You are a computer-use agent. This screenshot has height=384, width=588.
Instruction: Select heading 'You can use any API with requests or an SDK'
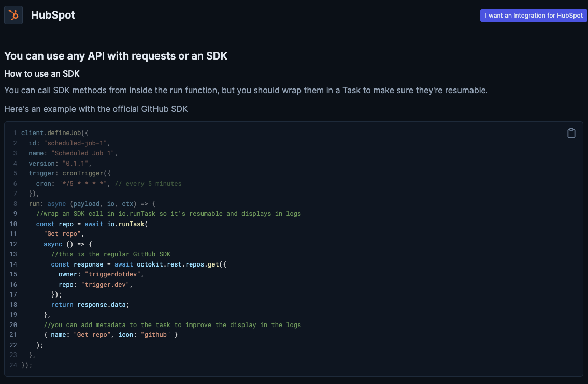tap(116, 56)
